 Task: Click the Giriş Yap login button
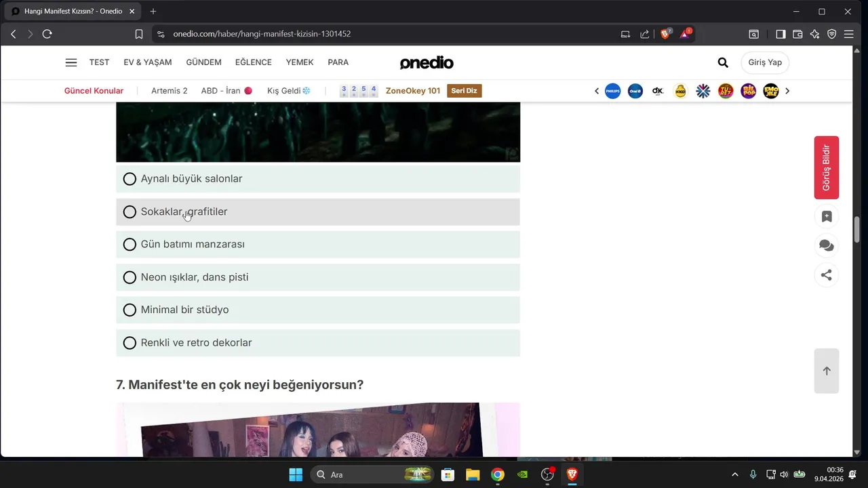coord(765,62)
